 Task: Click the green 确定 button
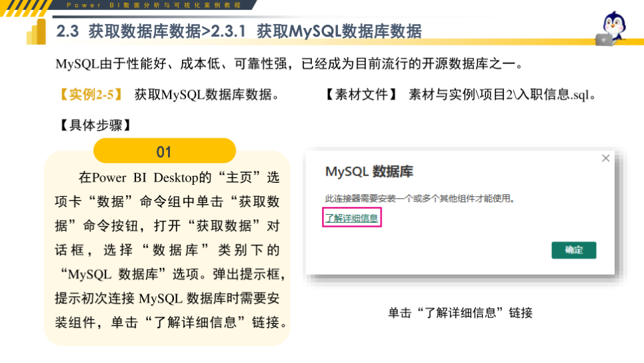coord(574,250)
